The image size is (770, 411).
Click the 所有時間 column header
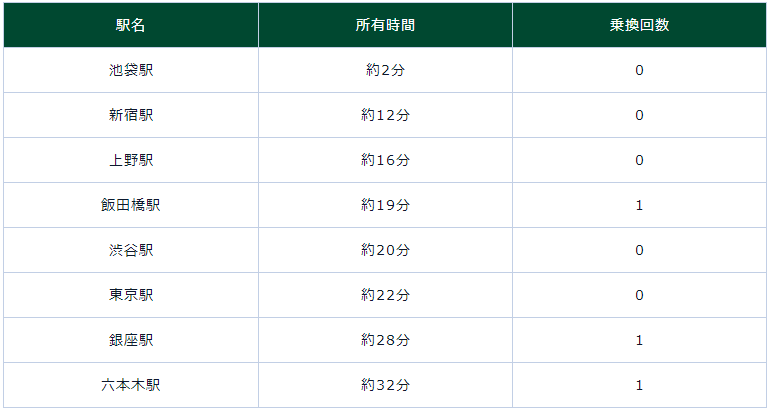pos(385,25)
